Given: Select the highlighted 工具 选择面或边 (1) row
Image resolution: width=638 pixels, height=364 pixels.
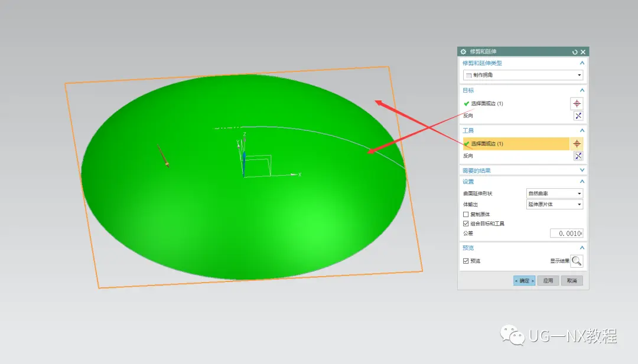Looking at the screenshot, I should [x=516, y=143].
